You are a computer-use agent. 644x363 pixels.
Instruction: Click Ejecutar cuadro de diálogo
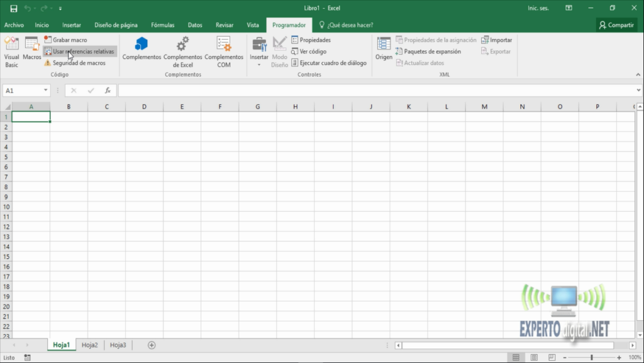click(331, 63)
